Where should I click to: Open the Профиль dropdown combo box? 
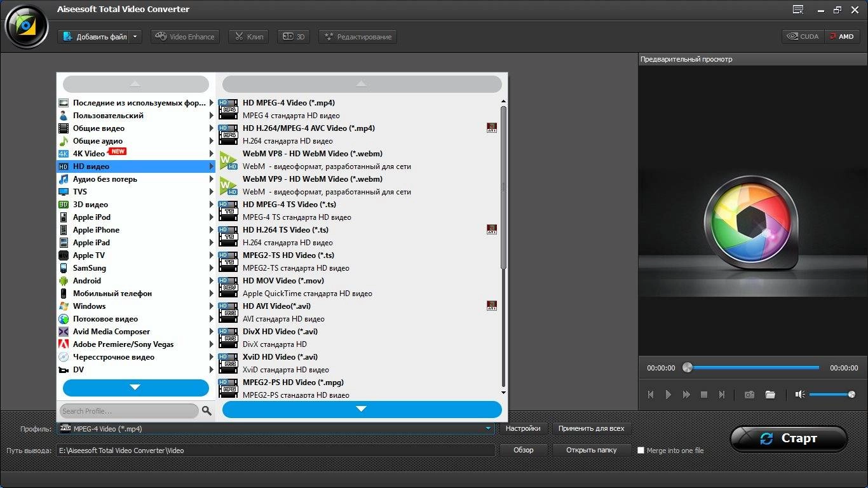click(x=276, y=429)
